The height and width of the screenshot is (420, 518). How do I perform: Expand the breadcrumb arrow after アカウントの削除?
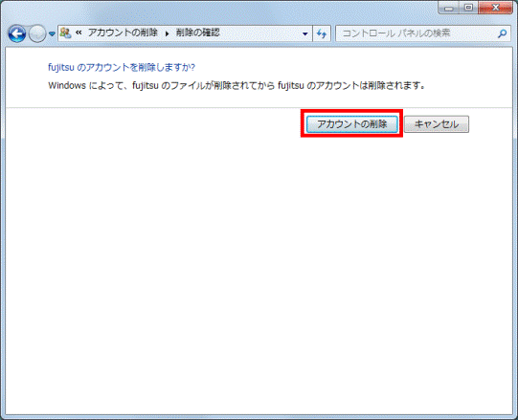[168, 33]
